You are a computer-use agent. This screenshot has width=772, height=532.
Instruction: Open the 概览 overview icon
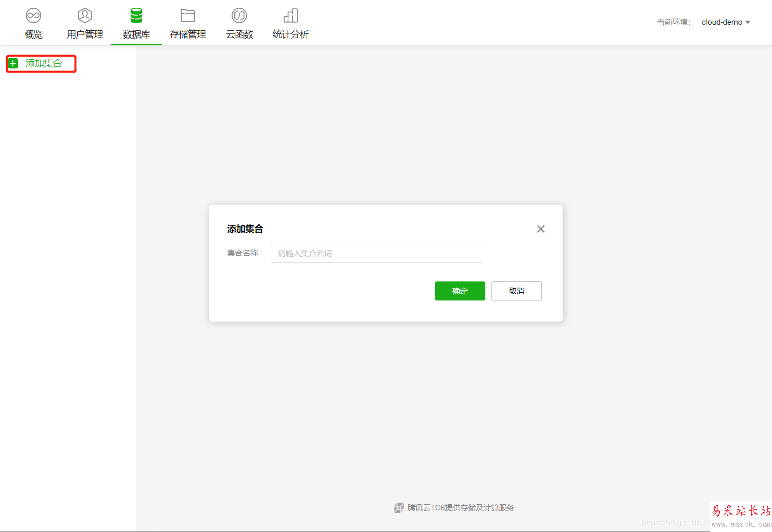33,15
